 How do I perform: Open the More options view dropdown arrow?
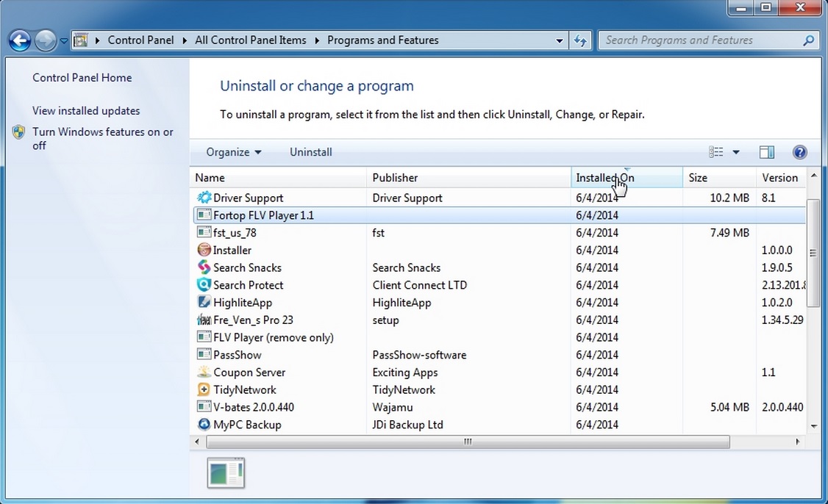(735, 152)
